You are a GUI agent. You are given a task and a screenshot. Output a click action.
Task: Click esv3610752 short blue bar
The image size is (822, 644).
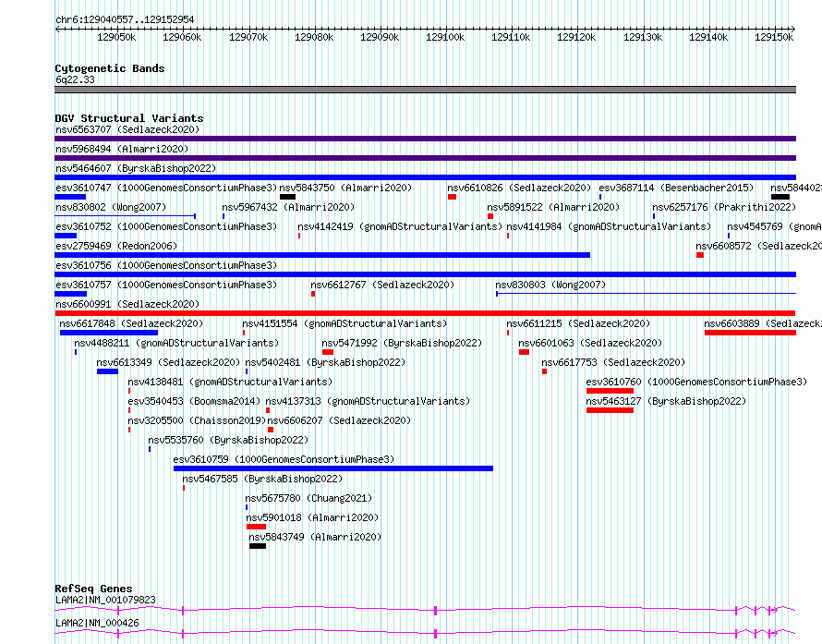point(66,236)
